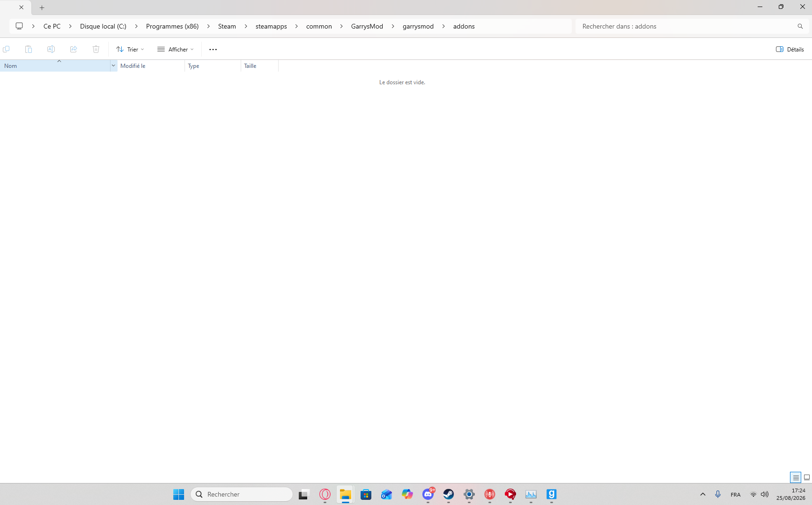Open the red play-button app on taskbar
The width and height of the screenshot is (812, 505).
click(x=510, y=494)
